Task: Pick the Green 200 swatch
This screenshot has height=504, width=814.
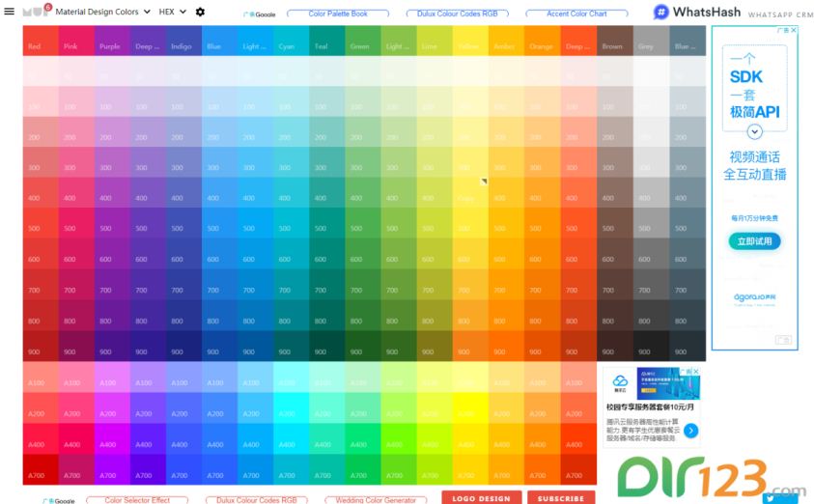Action: click(363, 132)
